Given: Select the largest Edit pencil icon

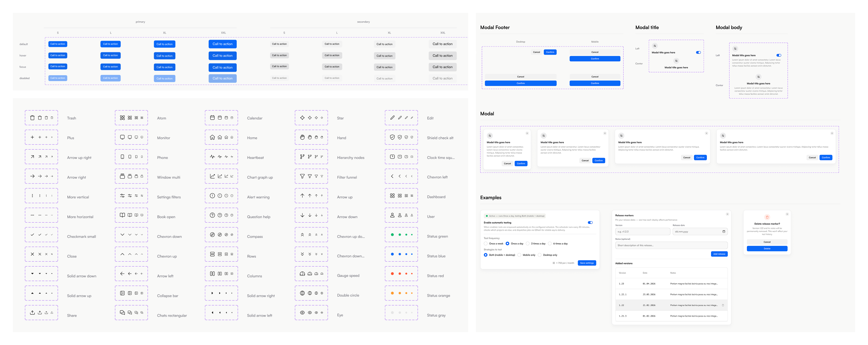Looking at the screenshot, I should (x=392, y=118).
